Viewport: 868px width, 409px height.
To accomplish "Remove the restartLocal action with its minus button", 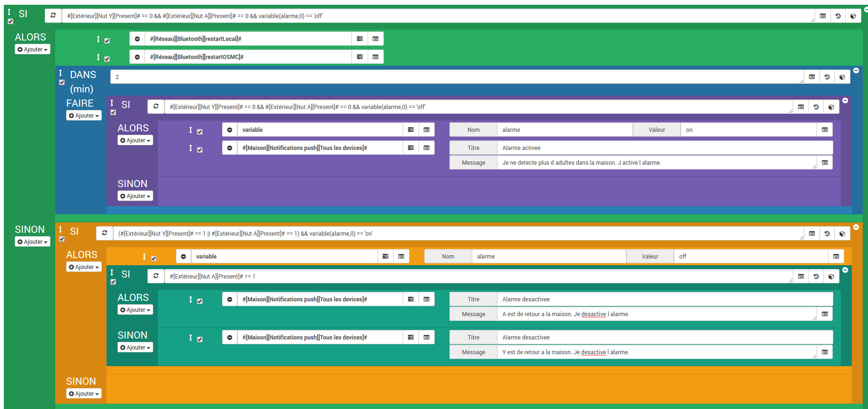I will click(x=137, y=39).
